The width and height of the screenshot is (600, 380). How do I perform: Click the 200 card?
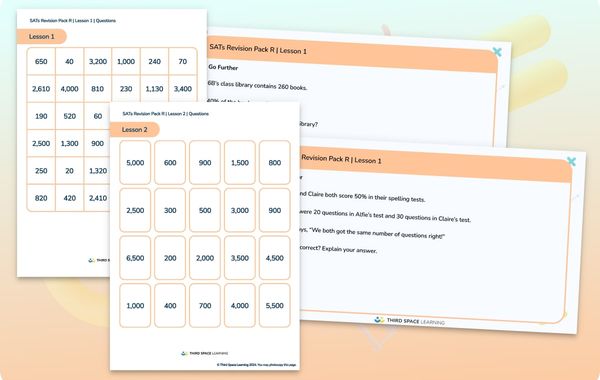[x=170, y=258]
